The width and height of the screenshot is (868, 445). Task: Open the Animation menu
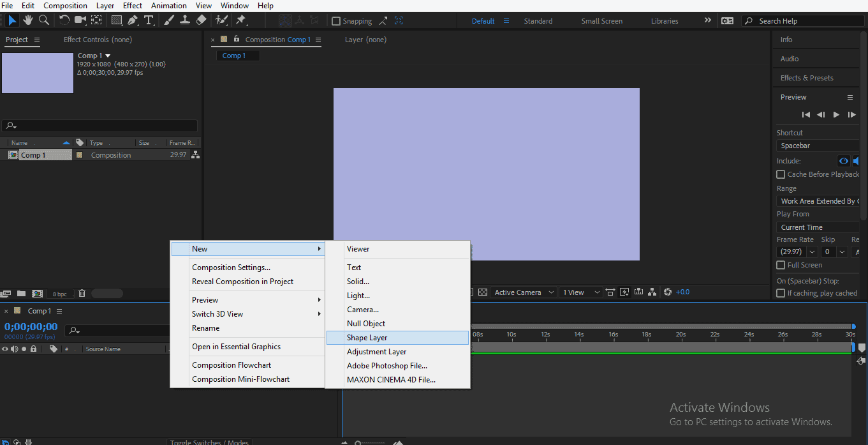(168, 5)
